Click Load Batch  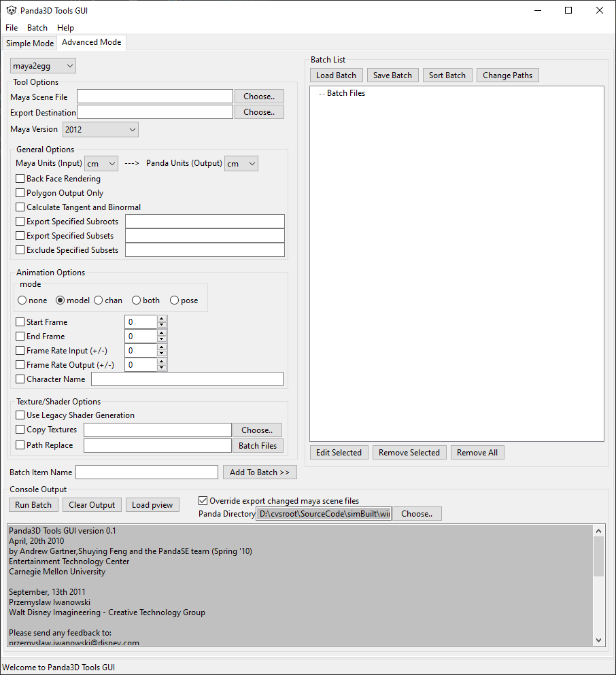(x=336, y=75)
